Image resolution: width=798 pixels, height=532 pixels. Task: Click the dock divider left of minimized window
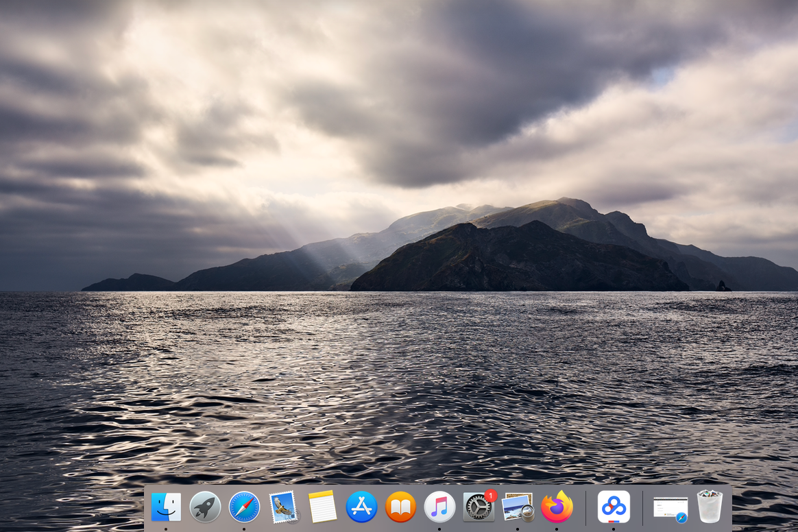point(642,508)
